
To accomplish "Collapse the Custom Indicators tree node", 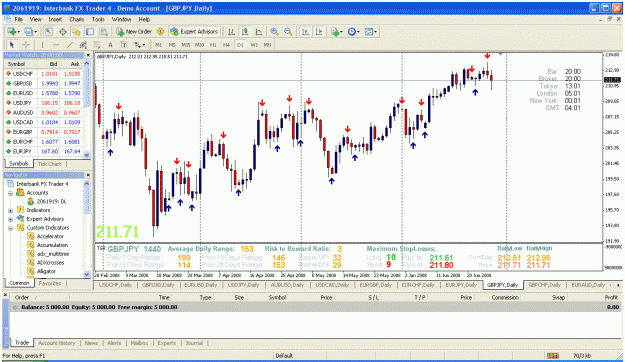I will (11, 228).
